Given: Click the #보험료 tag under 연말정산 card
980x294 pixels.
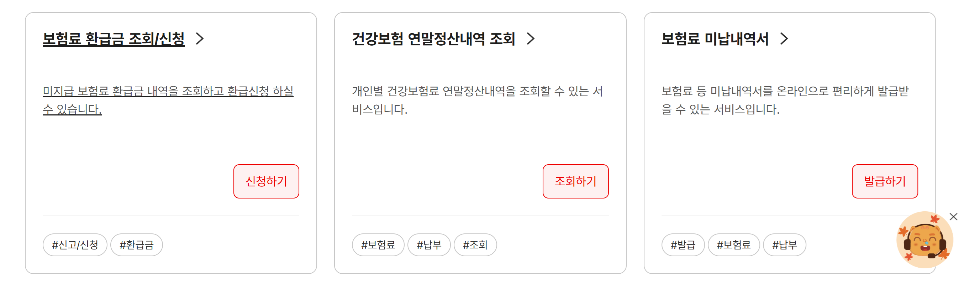Looking at the screenshot, I should (378, 245).
